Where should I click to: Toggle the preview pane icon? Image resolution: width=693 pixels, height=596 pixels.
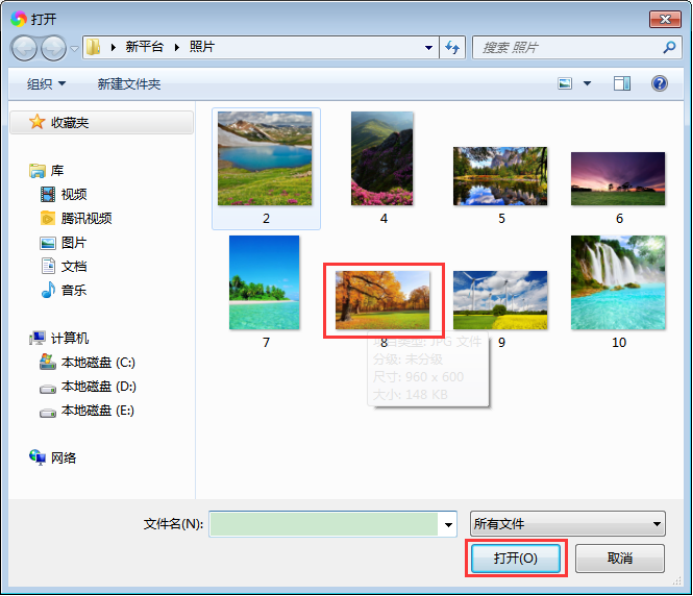point(622,84)
